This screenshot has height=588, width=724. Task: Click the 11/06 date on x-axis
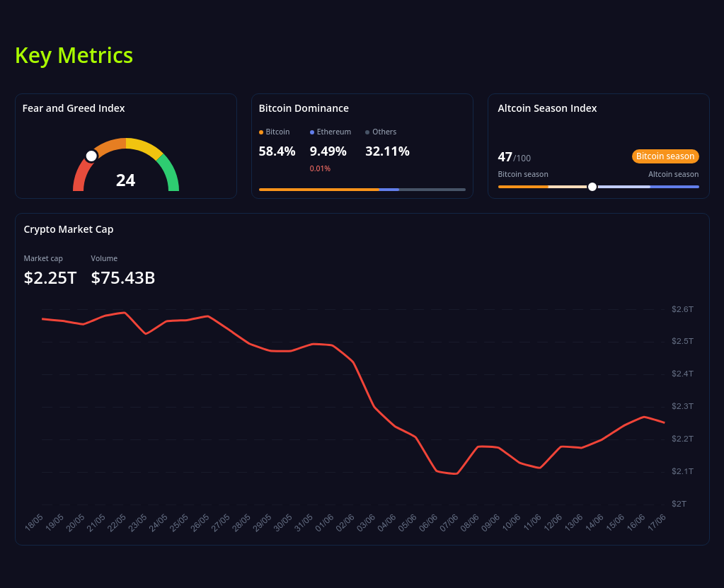tap(532, 522)
